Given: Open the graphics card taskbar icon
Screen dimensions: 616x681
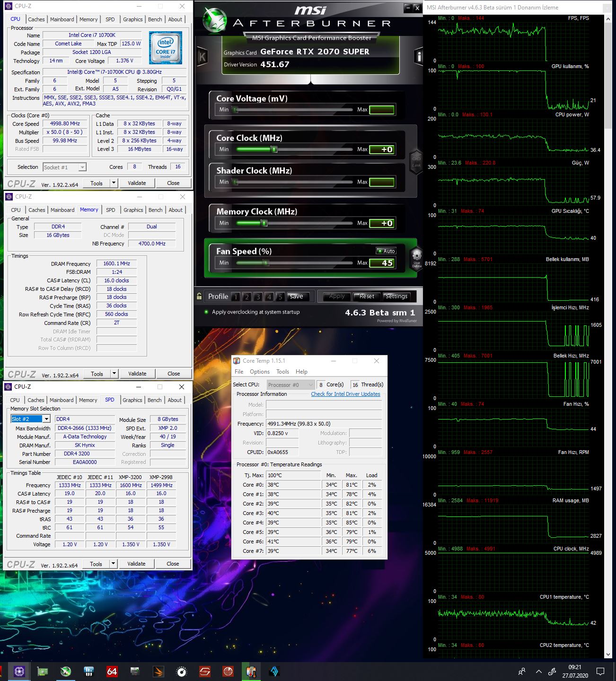Looking at the screenshot, I should point(42,671).
